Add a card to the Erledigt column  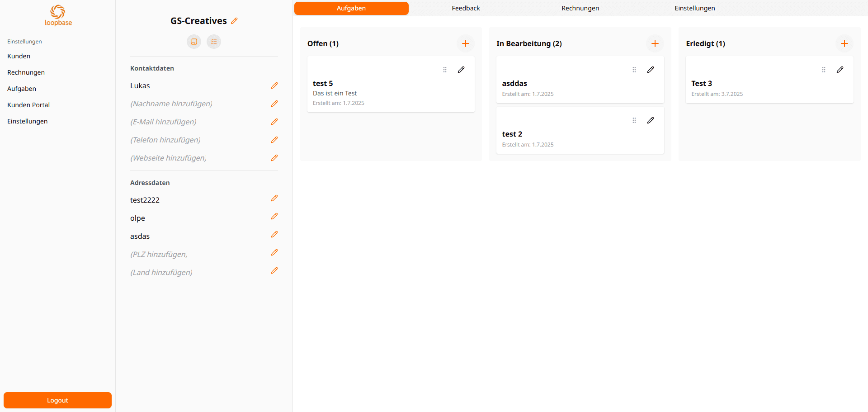tap(844, 43)
